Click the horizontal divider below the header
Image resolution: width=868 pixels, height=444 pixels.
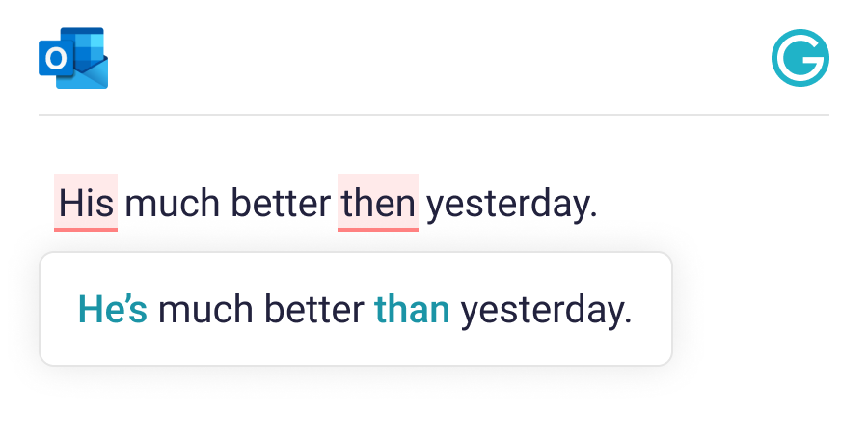click(x=434, y=115)
